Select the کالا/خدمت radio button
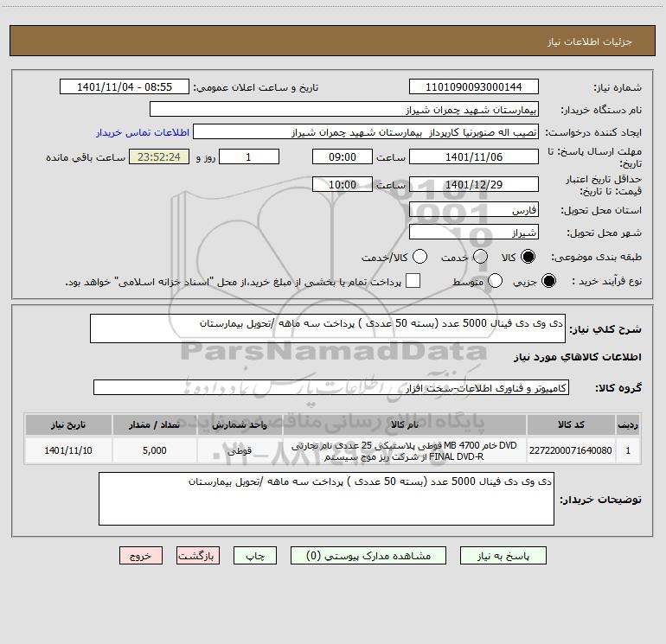The height and width of the screenshot is (644, 666). [419, 257]
